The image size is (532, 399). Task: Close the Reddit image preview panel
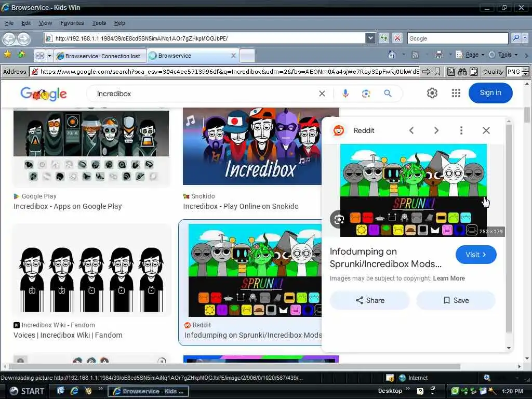point(486,130)
